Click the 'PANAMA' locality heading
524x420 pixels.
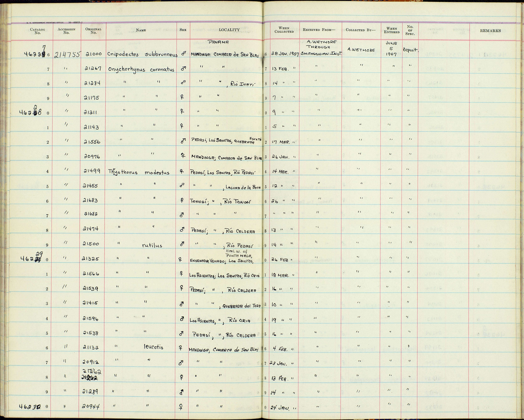tap(218, 42)
